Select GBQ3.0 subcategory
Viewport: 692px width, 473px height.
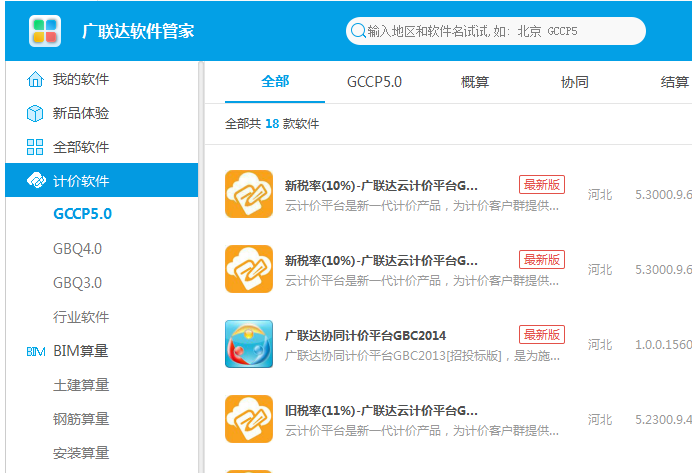click(x=77, y=282)
